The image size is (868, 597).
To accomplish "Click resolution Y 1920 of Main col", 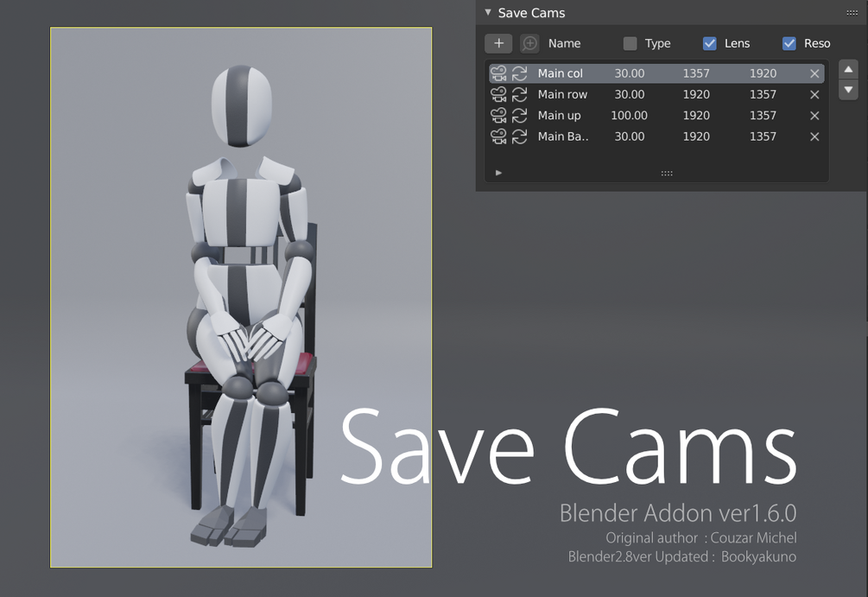I will click(763, 73).
